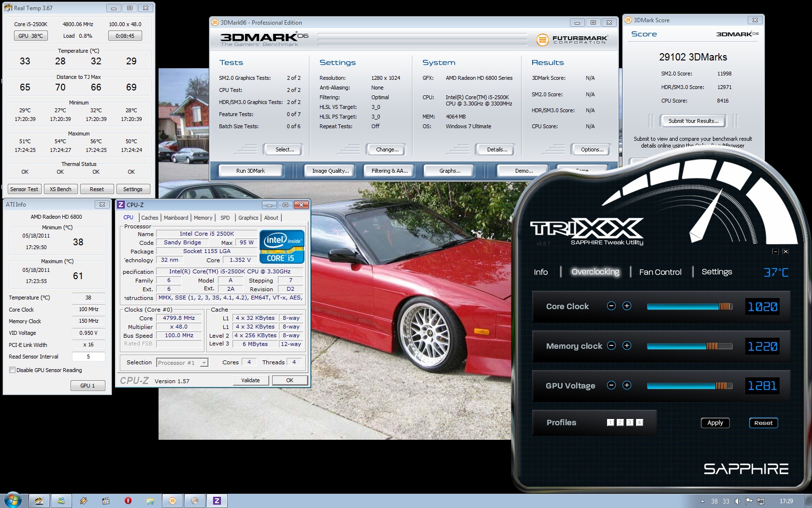The height and width of the screenshot is (508, 812).
Task: Select TRIXX profile slot 1
Action: click(x=610, y=422)
